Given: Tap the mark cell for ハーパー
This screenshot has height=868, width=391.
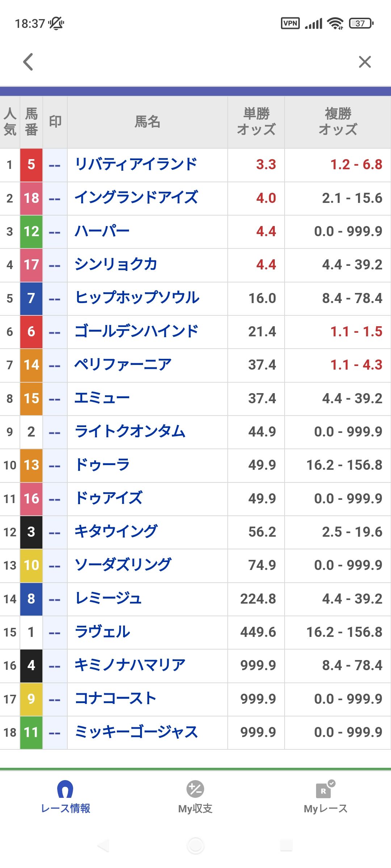Looking at the screenshot, I should coord(55,231).
